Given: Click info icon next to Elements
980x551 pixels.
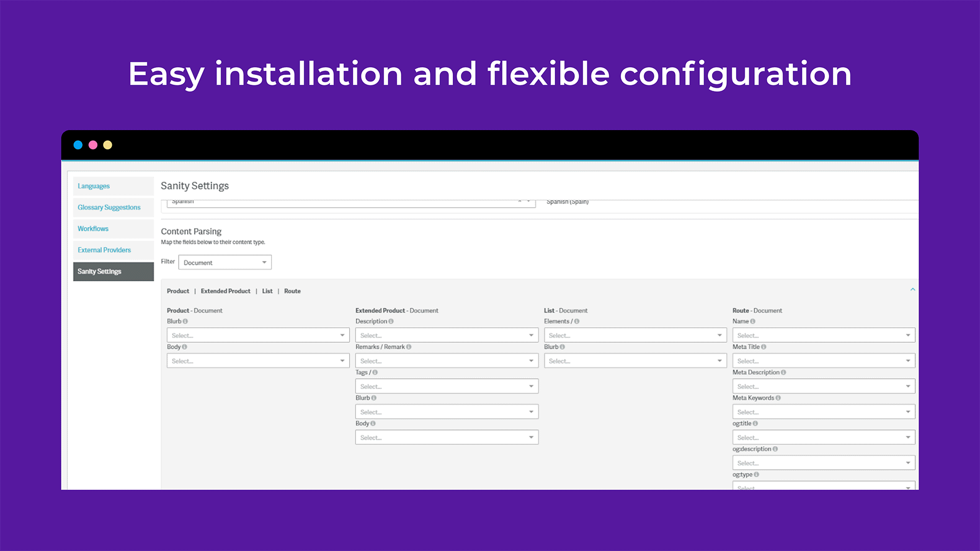Looking at the screenshot, I should click(x=577, y=321).
